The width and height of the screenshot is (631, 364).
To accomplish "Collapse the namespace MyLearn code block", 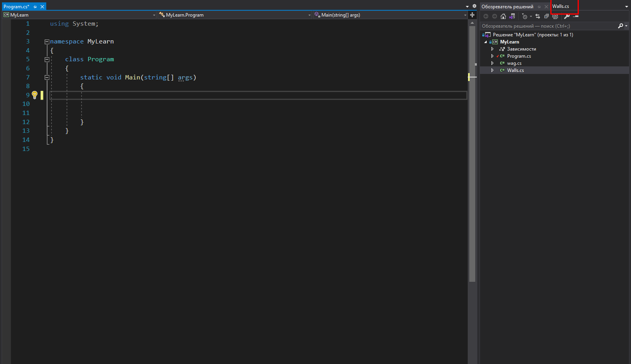I will (x=47, y=41).
